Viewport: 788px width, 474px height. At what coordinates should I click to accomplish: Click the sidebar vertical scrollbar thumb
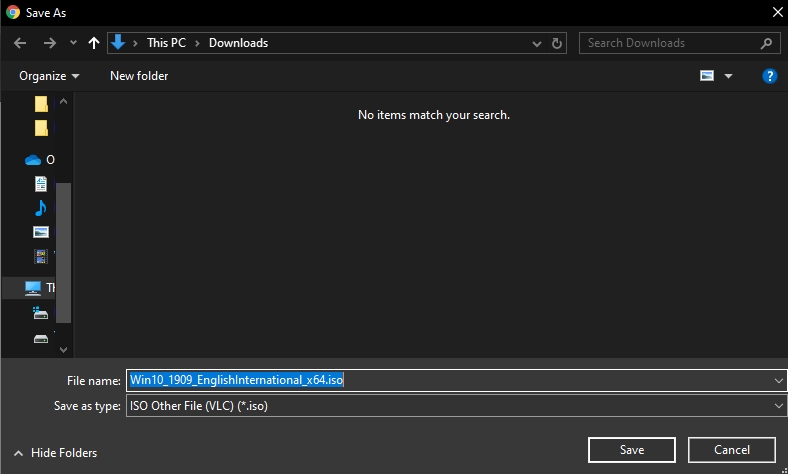[x=63, y=252]
